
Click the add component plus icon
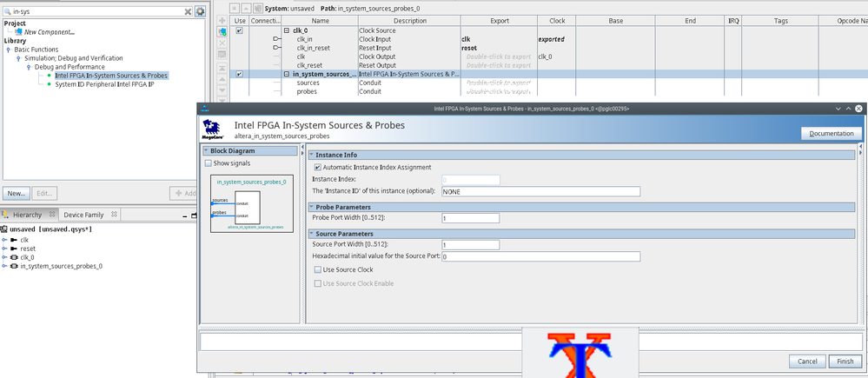tap(222, 20)
